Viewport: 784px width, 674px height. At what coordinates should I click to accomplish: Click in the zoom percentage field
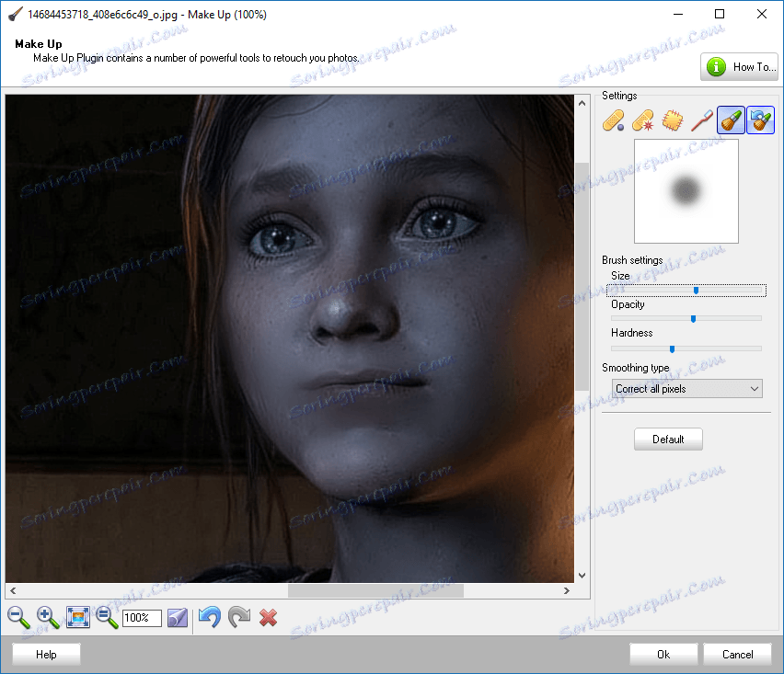pyautogui.click(x=142, y=618)
